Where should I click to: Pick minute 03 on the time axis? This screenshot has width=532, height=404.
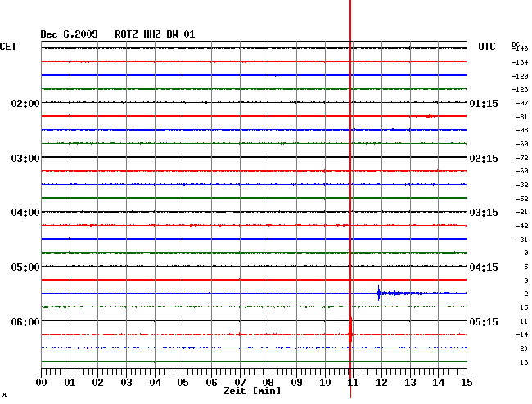pyautogui.click(x=126, y=382)
